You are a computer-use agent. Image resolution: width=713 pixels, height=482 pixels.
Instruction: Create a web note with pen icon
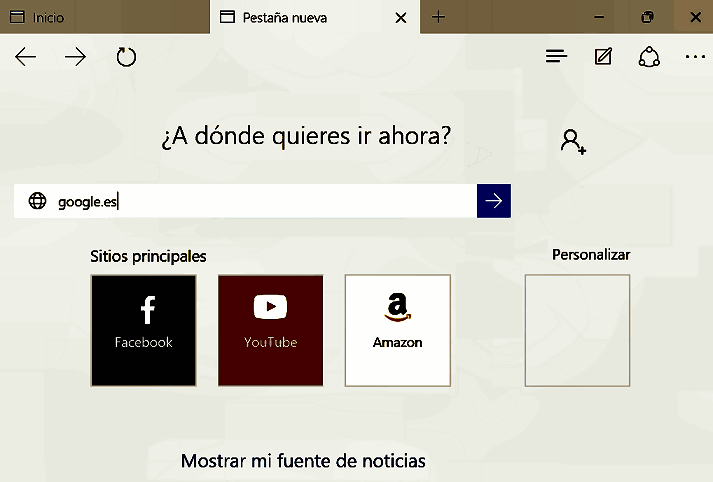click(x=603, y=57)
